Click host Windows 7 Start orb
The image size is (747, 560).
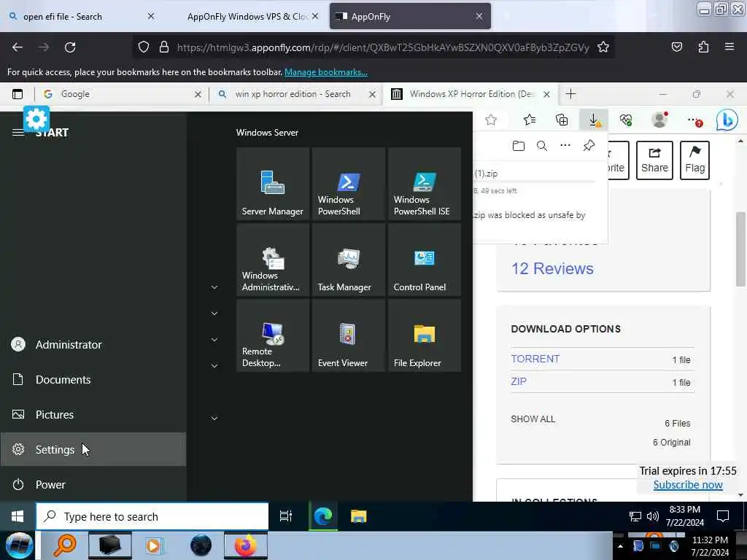[19, 545]
